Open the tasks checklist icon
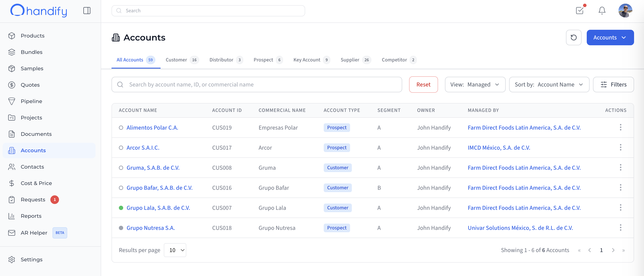Viewport: 644px width, 276px height. click(x=580, y=11)
